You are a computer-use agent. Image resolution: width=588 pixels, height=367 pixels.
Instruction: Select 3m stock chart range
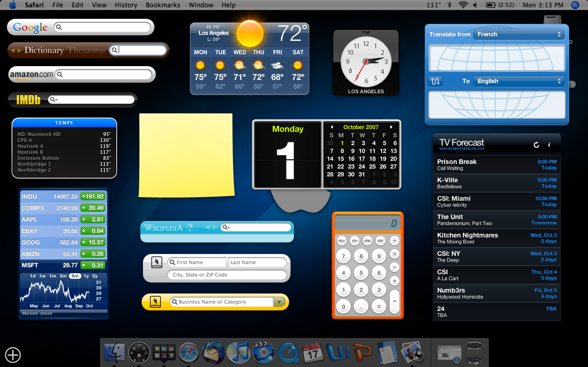coord(63,276)
